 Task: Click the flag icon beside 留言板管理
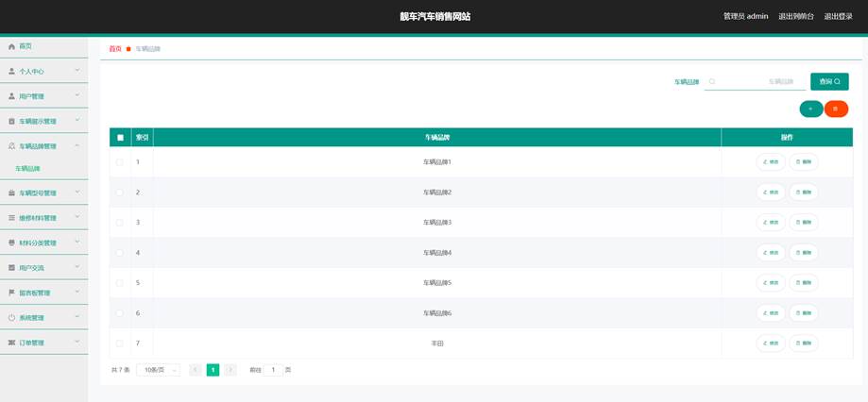tap(11, 293)
